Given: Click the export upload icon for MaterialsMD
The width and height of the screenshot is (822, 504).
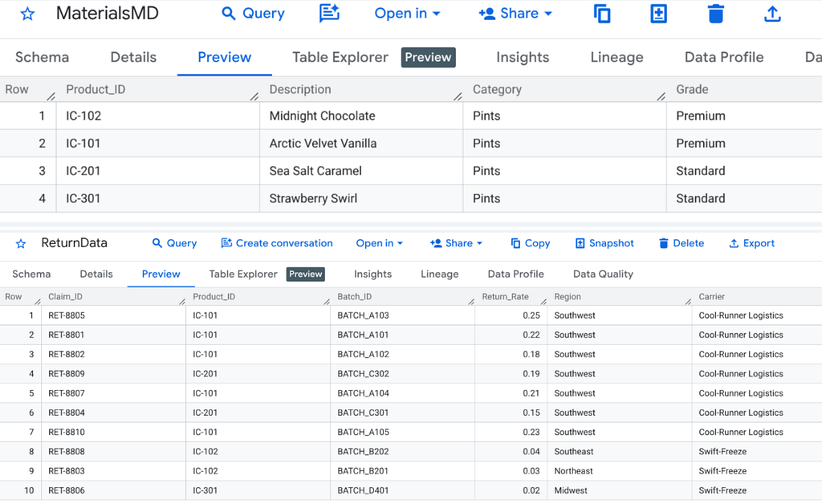Looking at the screenshot, I should click(772, 14).
